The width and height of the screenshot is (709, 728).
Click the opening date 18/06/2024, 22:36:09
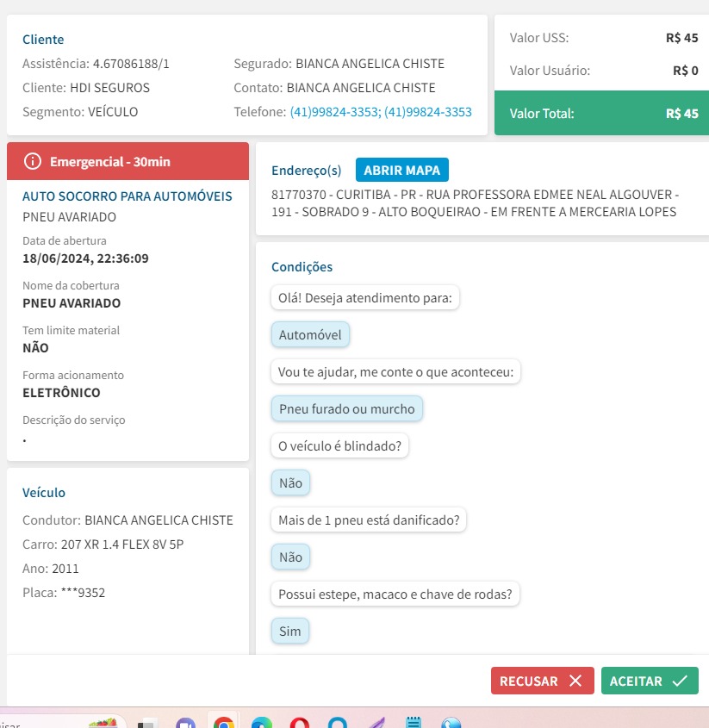point(85,258)
